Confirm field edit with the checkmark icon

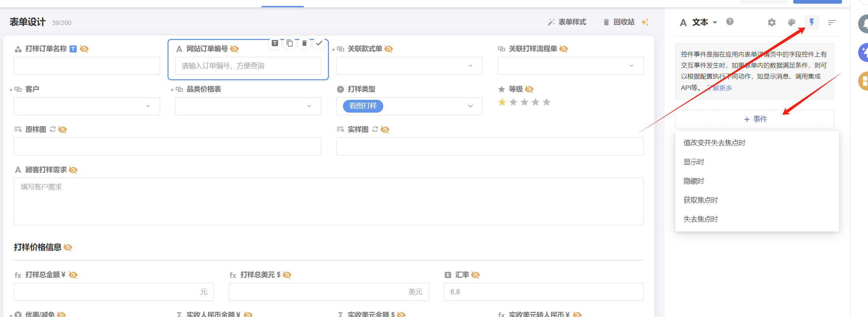click(x=319, y=43)
